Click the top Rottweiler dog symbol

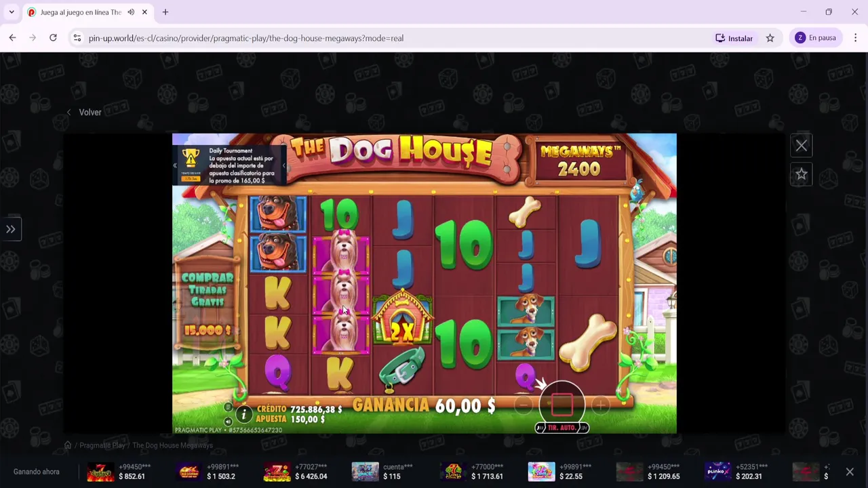point(278,213)
